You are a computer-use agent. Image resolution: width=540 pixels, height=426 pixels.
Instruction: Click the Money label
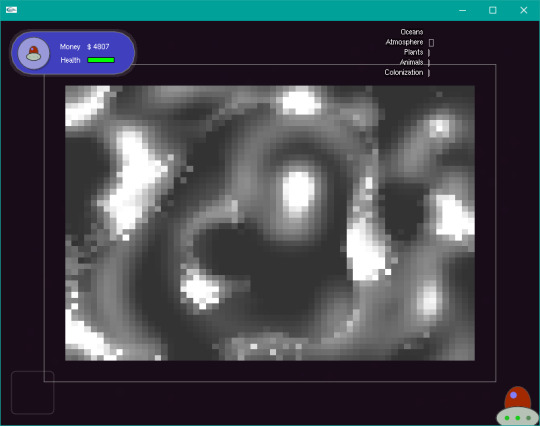click(x=70, y=46)
